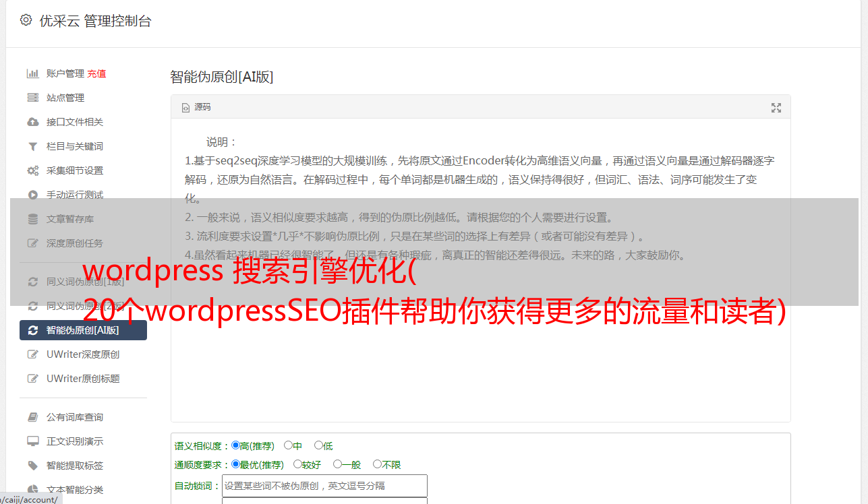Select 语义相似度 中 radio option
The width and height of the screenshot is (868, 504).
288,445
